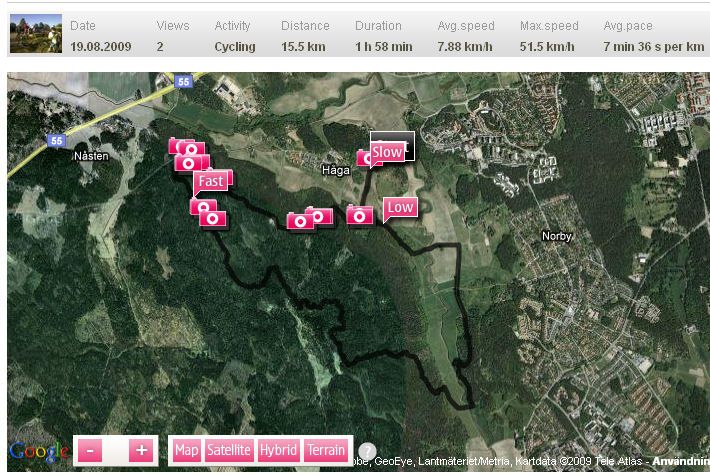
Task: Switch to Satellite view
Action: tap(229, 450)
